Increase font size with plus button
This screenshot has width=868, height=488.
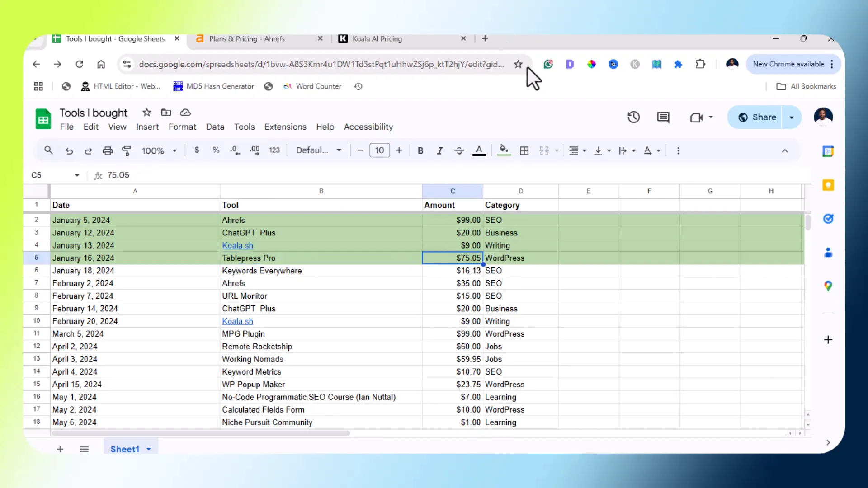(x=399, y=150)
